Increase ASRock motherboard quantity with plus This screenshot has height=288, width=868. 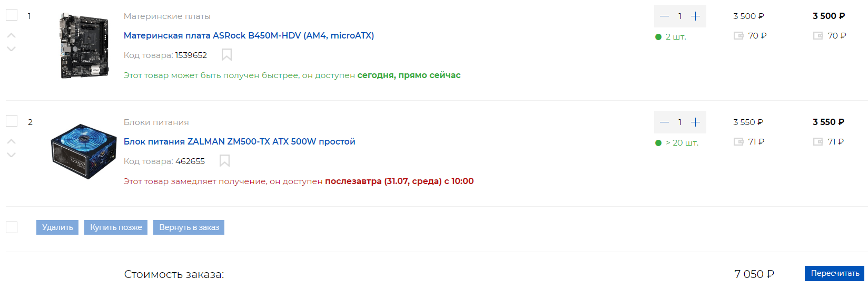(x=695, y=16)
